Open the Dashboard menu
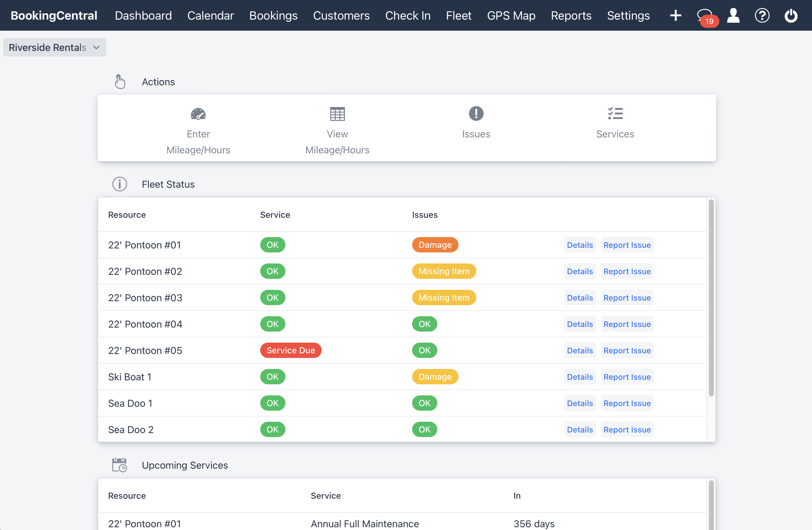The height and width of the screenshot is (530, 812). [x=143, y=15]
